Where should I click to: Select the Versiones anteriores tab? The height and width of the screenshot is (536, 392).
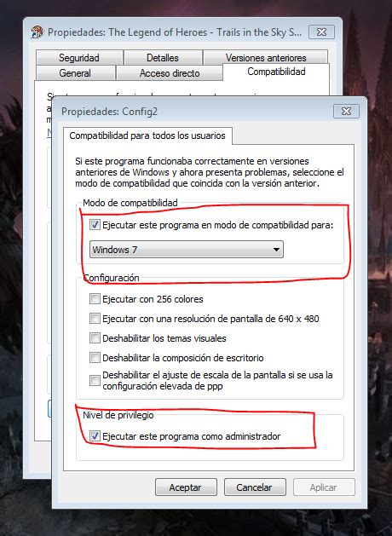pos(266,57)
